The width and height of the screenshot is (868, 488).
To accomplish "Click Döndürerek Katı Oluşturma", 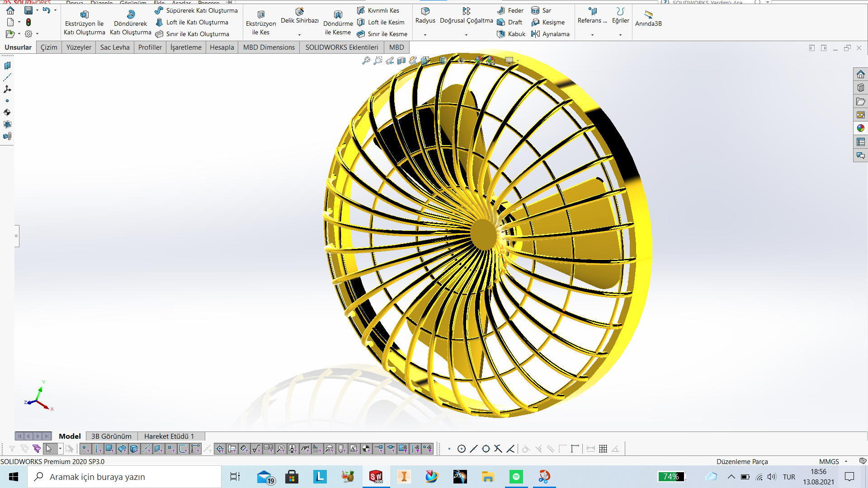I will [131, 23].
